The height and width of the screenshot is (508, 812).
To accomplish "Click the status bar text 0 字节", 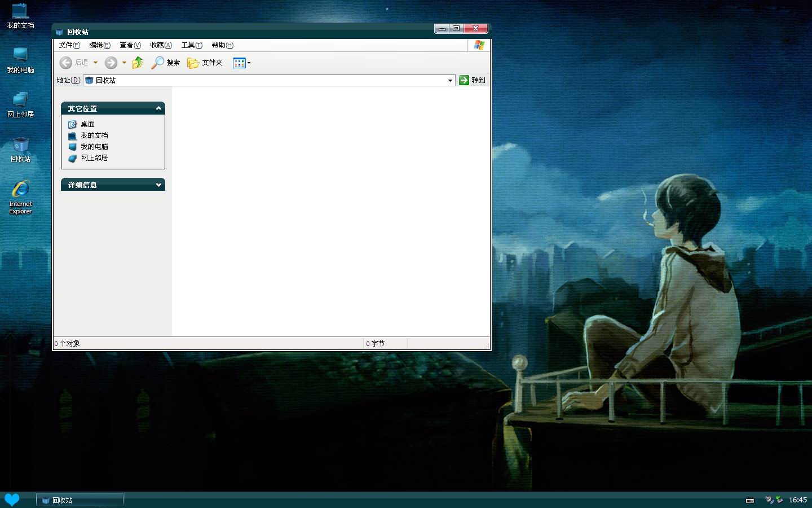I will [x=375, y=343].
